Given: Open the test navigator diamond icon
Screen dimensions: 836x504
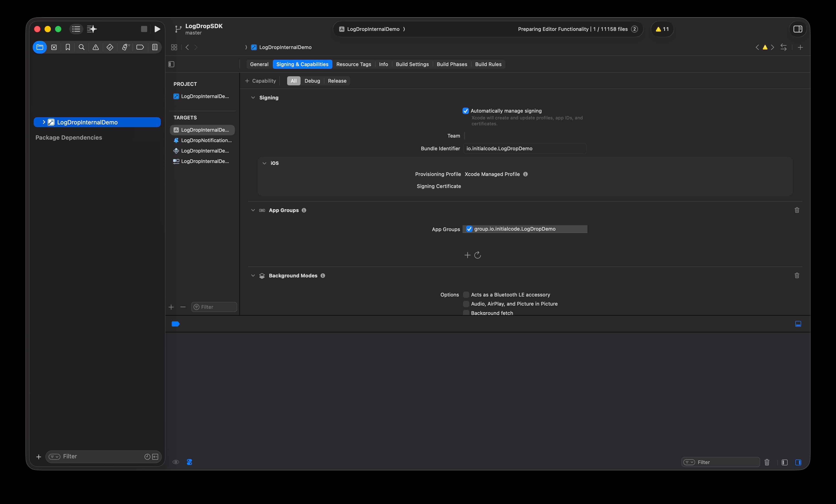Looking at the screenshot, I should click(110, 47).
